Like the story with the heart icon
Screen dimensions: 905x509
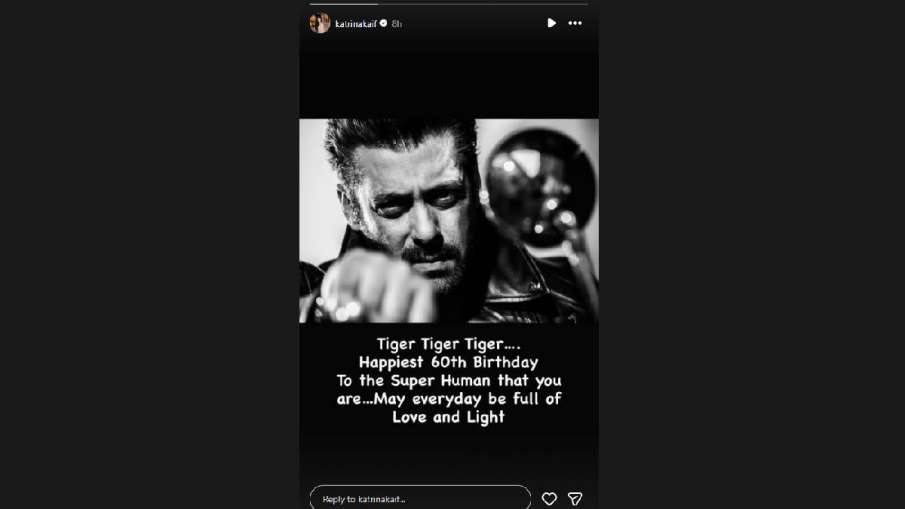point(549,499)
